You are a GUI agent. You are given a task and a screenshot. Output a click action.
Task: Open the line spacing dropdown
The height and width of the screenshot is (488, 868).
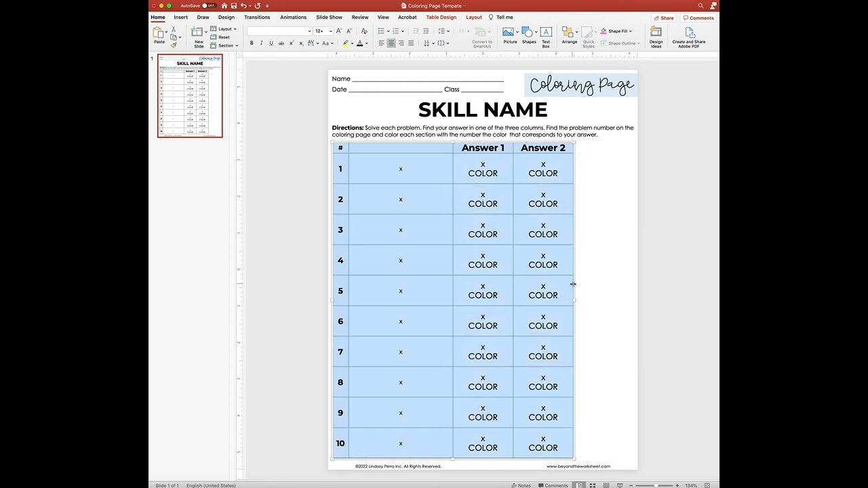(x=444, y=31)
